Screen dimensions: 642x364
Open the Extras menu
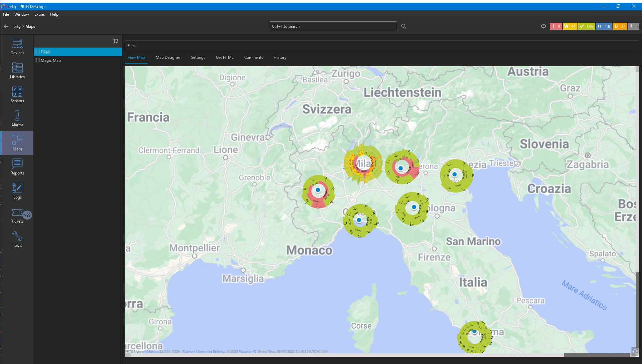(x=39, y=14)
